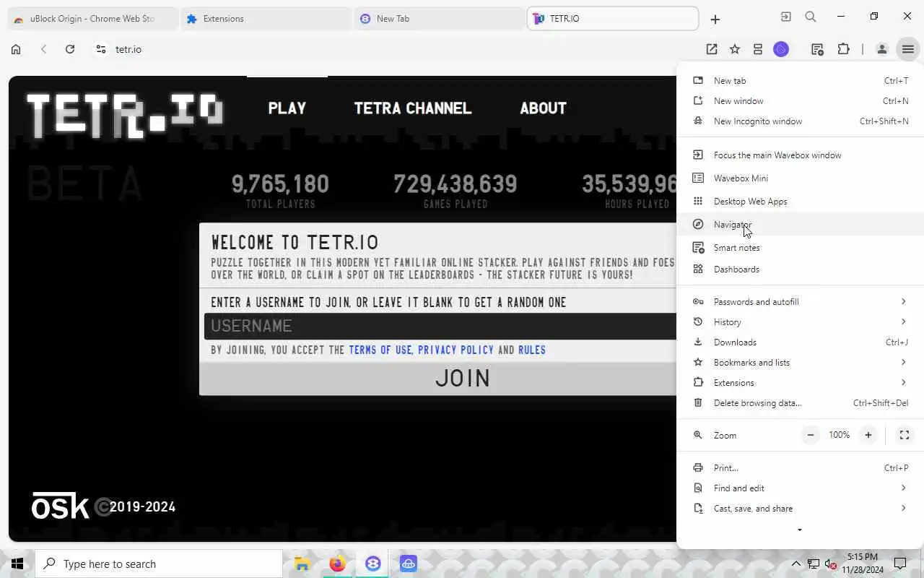Decrease zoom with the minus button

[811, 435]
